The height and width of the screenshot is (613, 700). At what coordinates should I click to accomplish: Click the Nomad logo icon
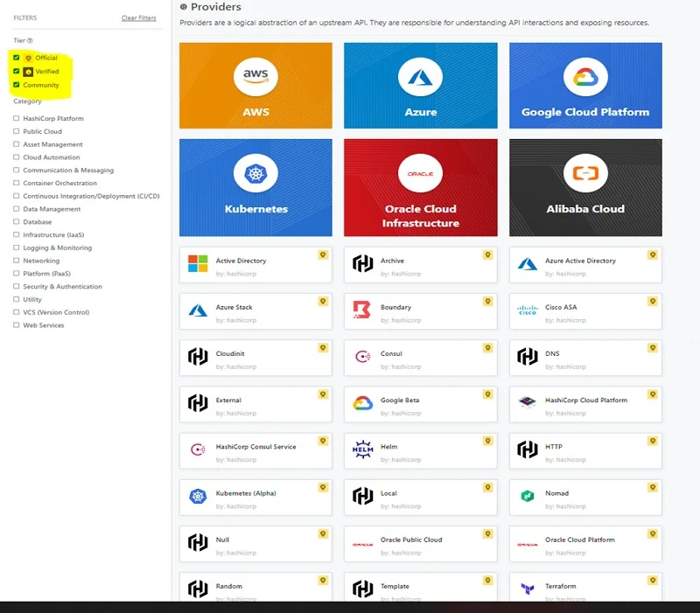click(x=528, y=496)
